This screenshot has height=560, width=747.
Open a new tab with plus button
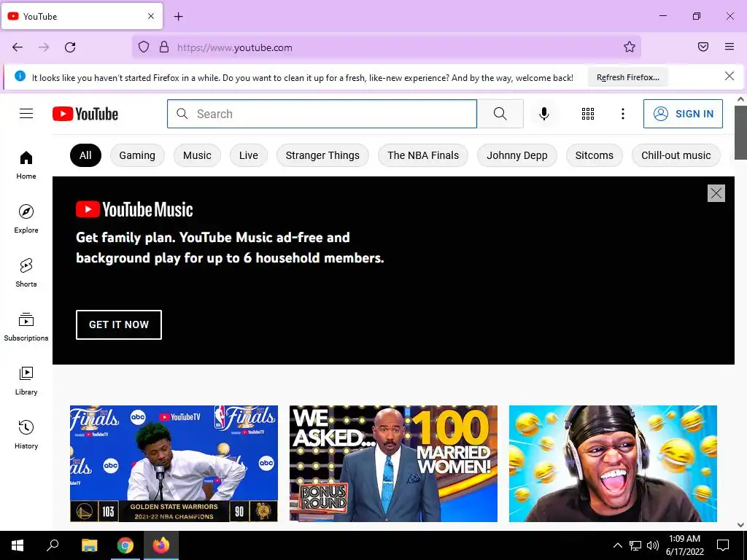pos(179,17)
